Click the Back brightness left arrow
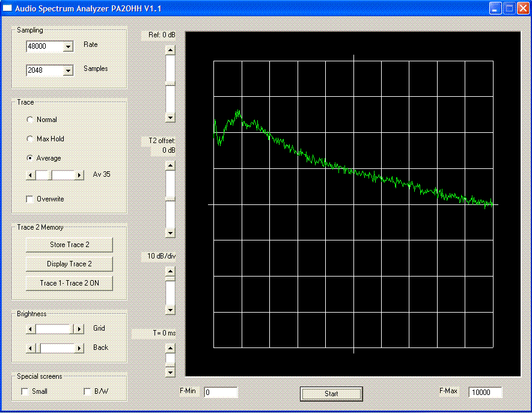The height and width of the screenshot is (413, 532). [31, 348]
